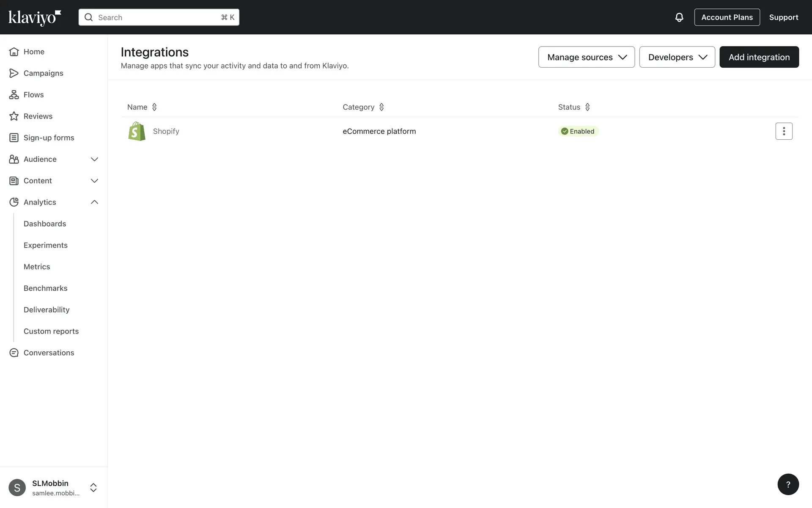Screen dimensions: 812x508
Task: Sort by Status column arrows
Action: (587, 107)
